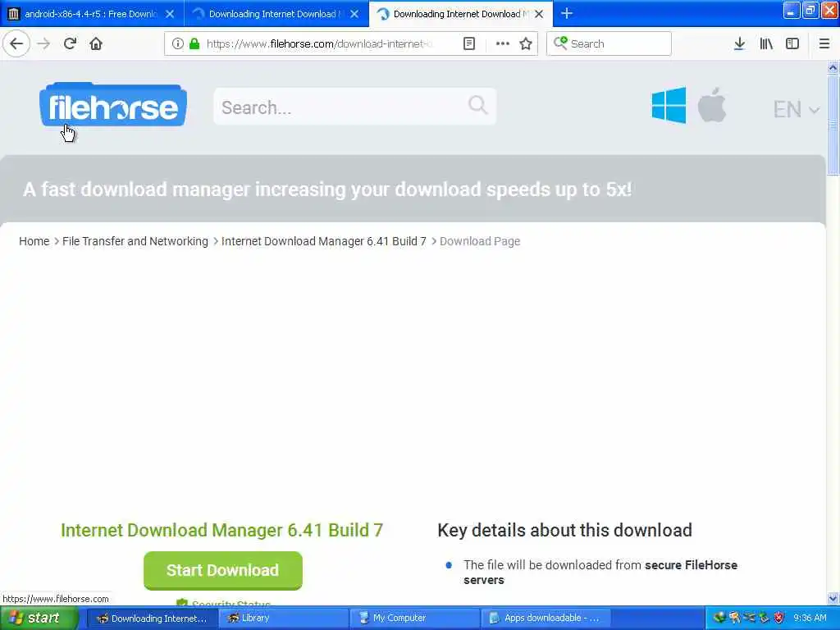Screen dimensions: 840x630
Task: Click the first system tray icon
Action: click(x=719, y=618)
